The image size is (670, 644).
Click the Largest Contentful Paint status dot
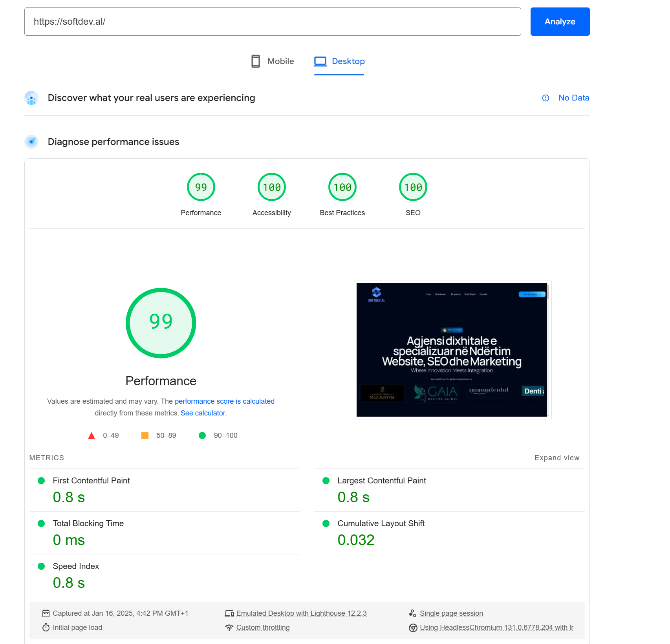326,481
